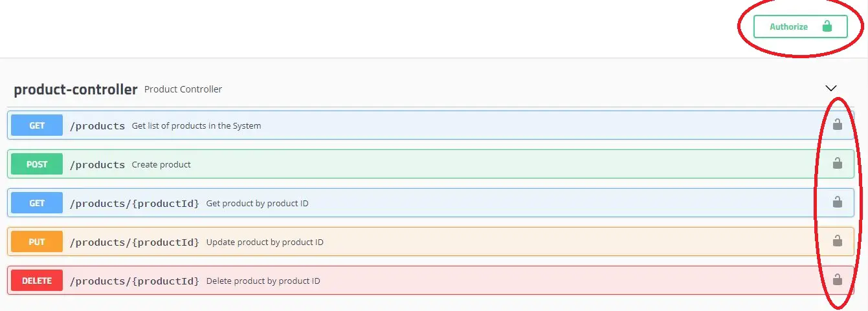Click the /products path beside Create product
This screenshot has height=311, width=868.
point(97,165)
